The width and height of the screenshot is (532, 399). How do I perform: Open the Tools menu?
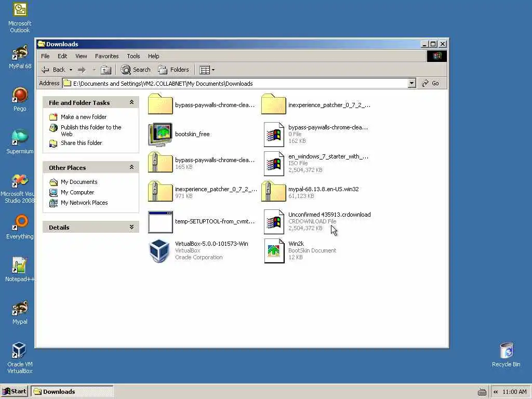click(134, 56)
